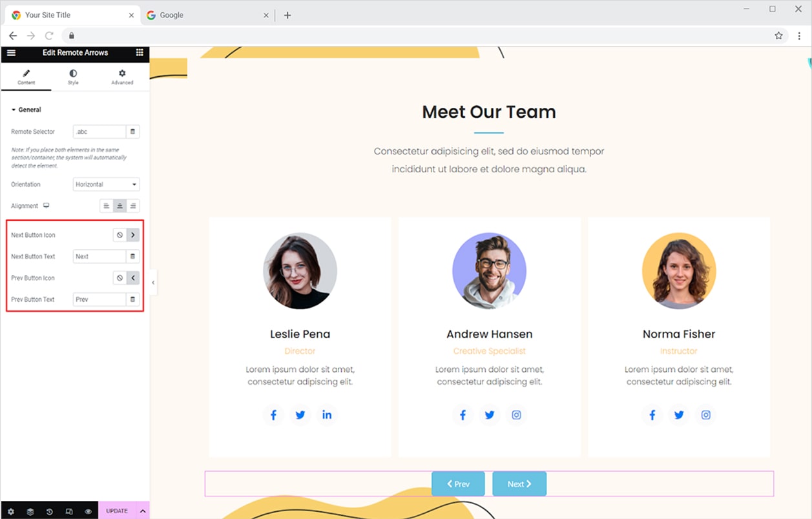Click Leslie Pena's LinkedIn icon
The height and width of the screenshot is (519, 812).
pos(327,415)
